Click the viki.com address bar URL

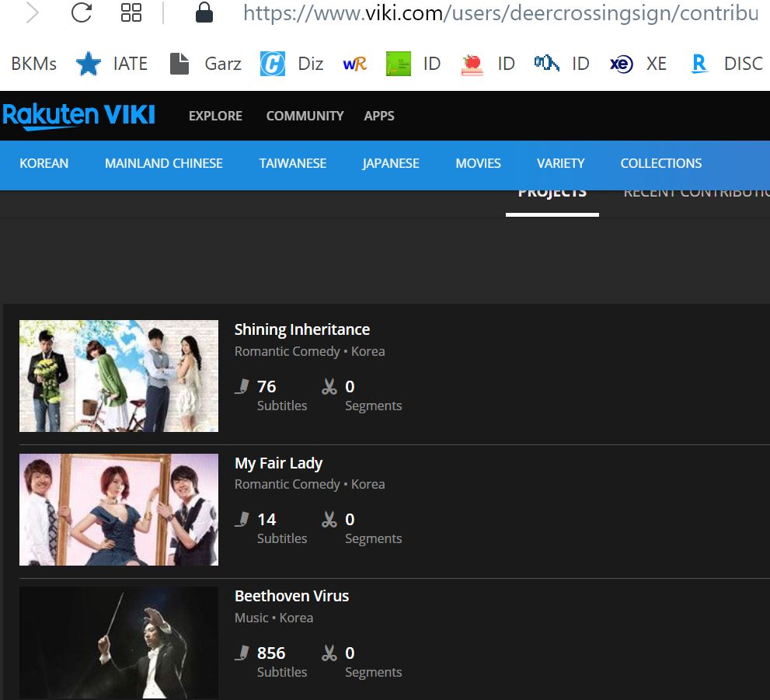[501, 13]
